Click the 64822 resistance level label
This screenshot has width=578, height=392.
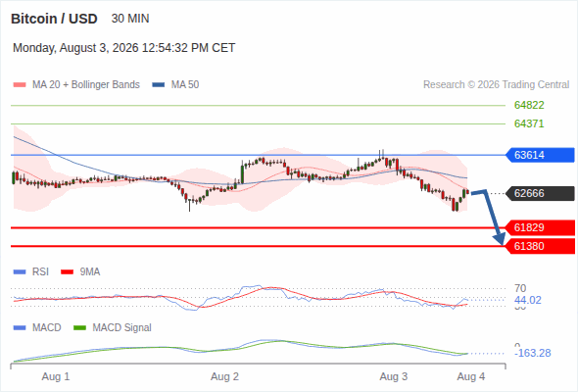coord(529,105)
